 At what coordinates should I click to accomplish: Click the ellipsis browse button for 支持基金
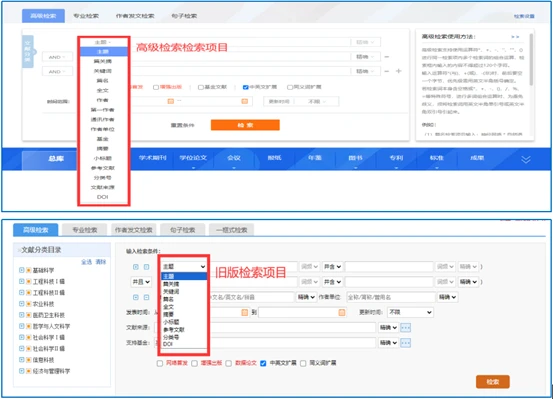(406, 343)
